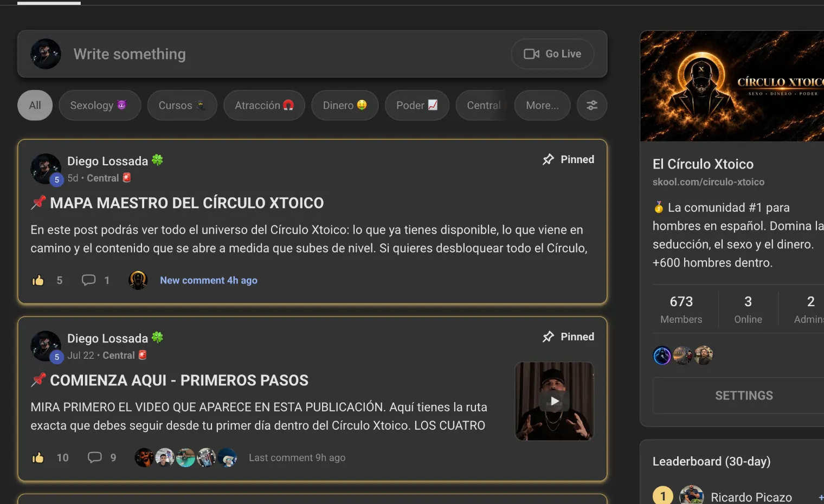Click first commenter avatar on COMIENZA AQUI post
Image resolution: width=824 pixels, height=504 pixels.
[144, 457]
